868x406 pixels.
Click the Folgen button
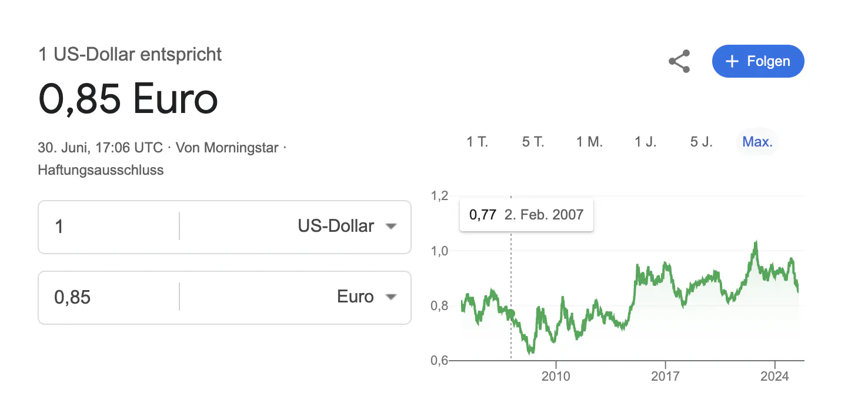click(x=758, y=61)
